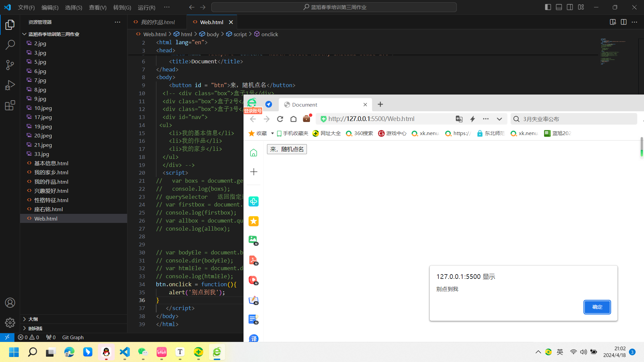Image resolution: width=644 pixels, height=362 pixels.
Task: Go to browser home page icon
Action: click(293, 119)
